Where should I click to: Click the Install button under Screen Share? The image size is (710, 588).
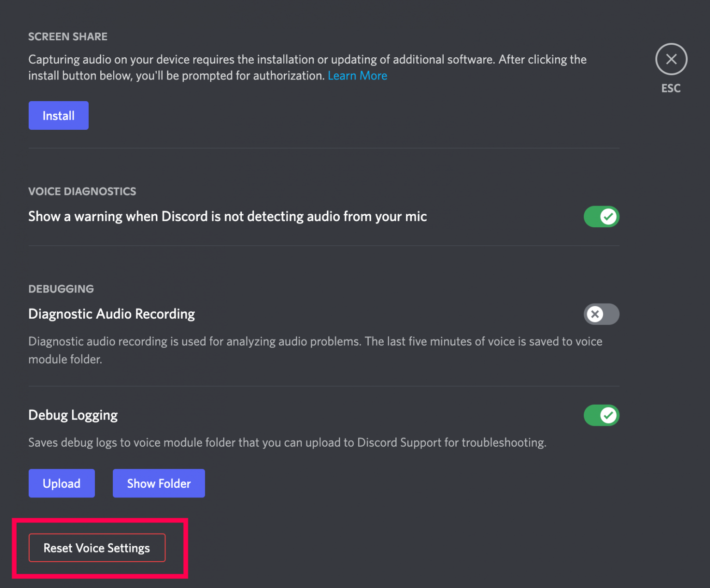tap(58, 115)
